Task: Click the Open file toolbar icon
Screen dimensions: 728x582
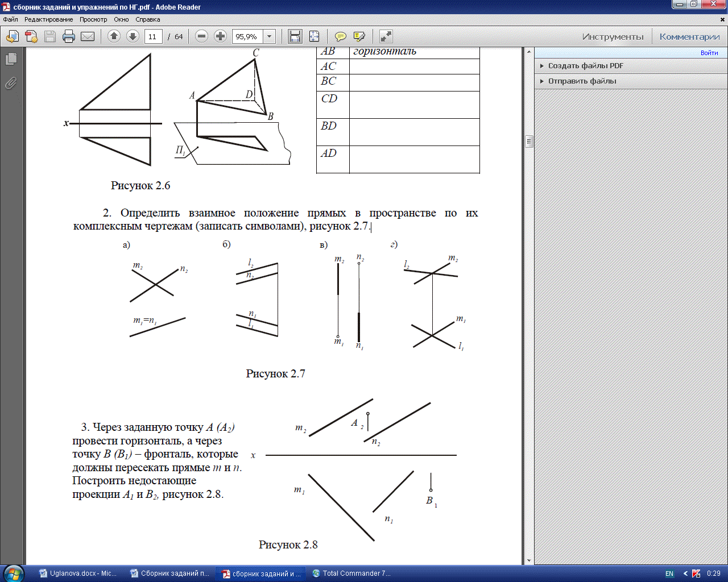Action: (x=12, y=37)
